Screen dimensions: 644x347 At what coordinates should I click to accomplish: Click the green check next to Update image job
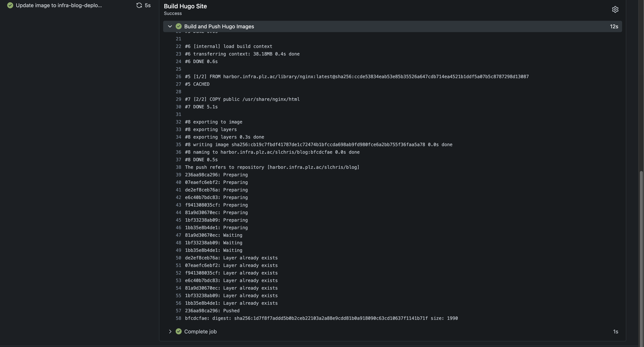pos(10,5)
